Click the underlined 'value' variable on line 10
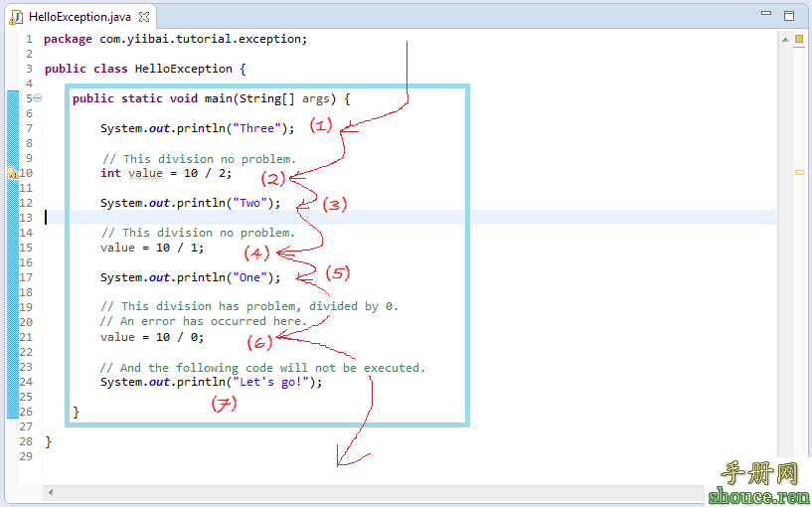The width and height of the screenshot is (812, 507). tap(145, 173)
